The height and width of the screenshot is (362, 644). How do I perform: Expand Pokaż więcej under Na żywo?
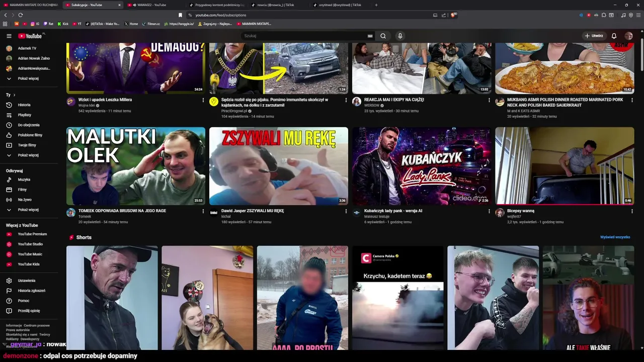(x=30, y=210)
